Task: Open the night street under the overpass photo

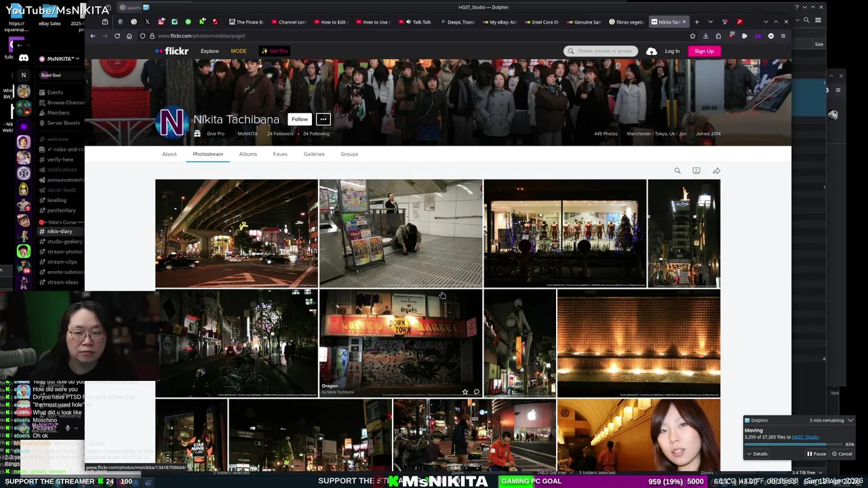Action: 236,233
